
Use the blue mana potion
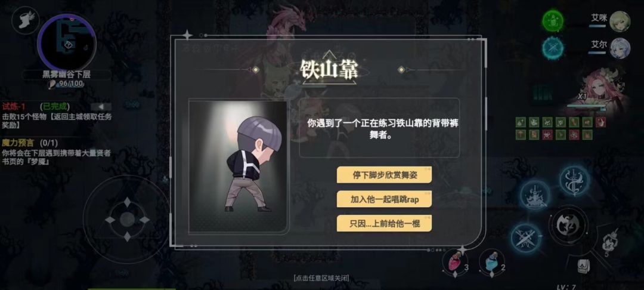click(491, 262)
